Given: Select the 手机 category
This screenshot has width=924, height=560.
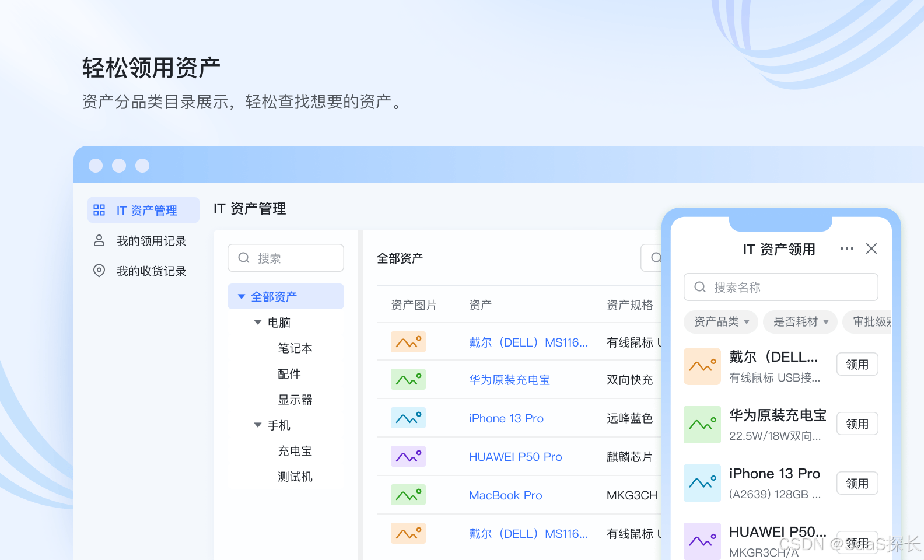Looking at the screenshot, I should [x=279, y=425].
